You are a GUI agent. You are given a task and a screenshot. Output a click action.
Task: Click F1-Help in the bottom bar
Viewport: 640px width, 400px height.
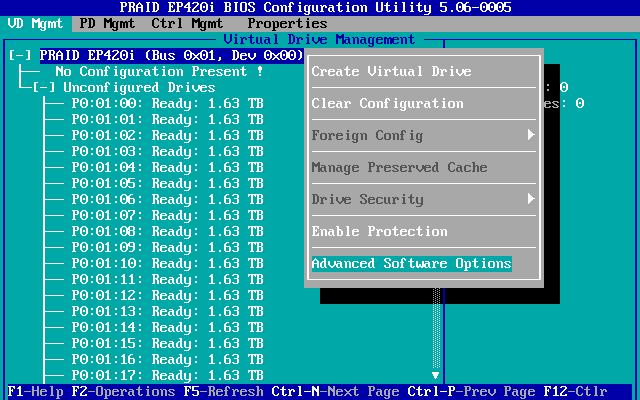tap(36, 392)
